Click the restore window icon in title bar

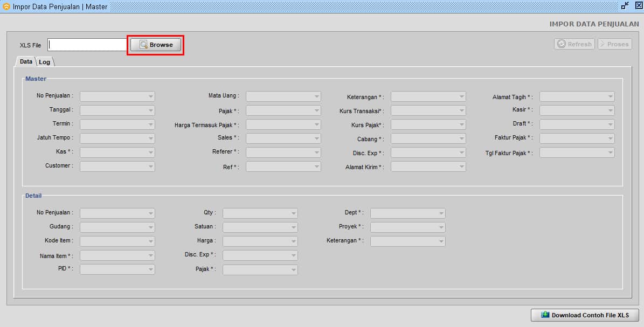click(625, 6)
